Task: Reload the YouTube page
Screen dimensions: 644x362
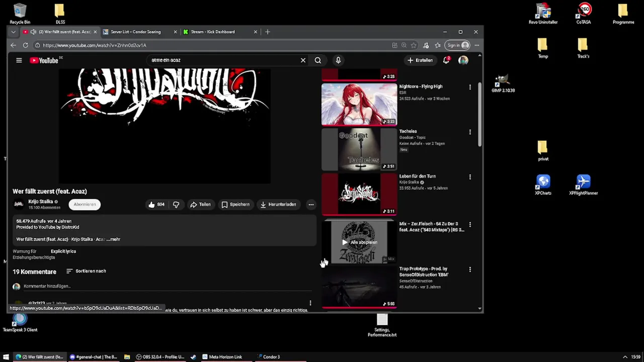Action: (x=25, y=45)
